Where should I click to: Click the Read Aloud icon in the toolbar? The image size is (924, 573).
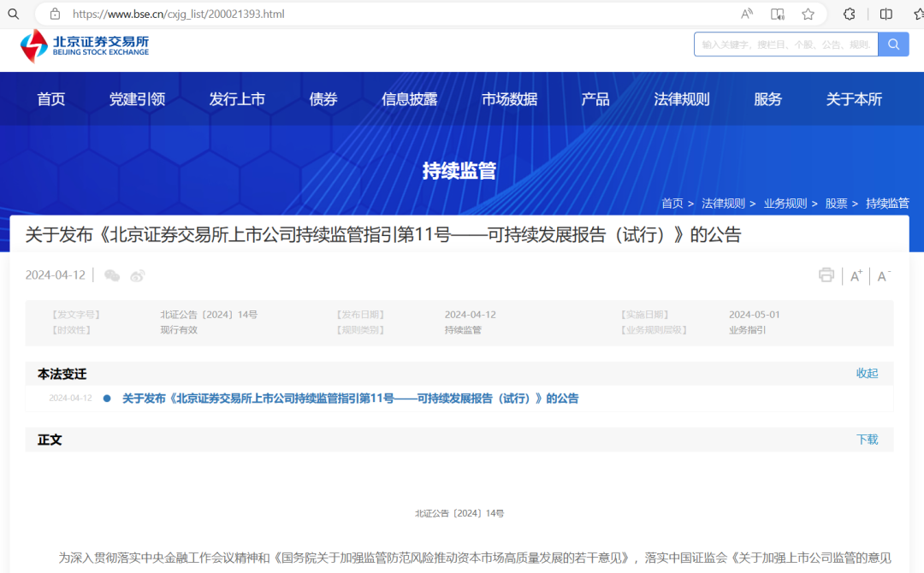pos(779,14)
